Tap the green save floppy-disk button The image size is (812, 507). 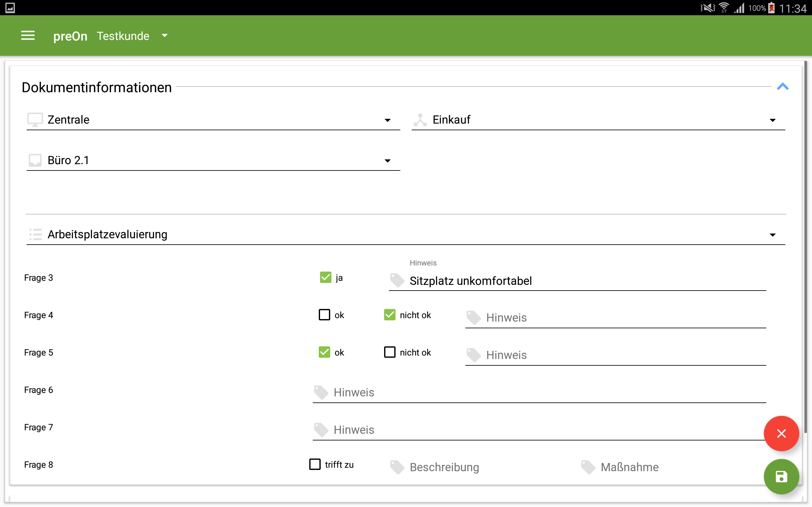[x=781, y=477]
